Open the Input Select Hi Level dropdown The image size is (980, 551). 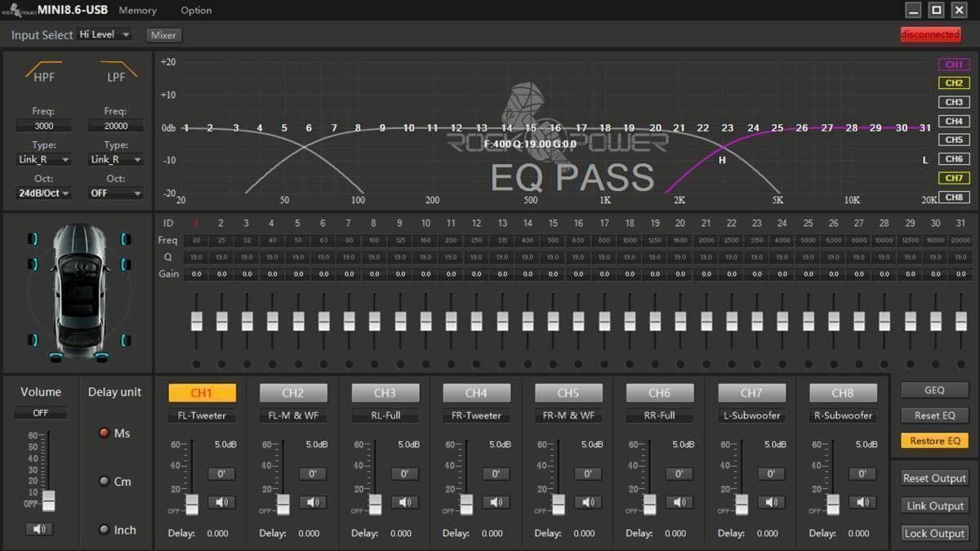[x=105, y=35]
